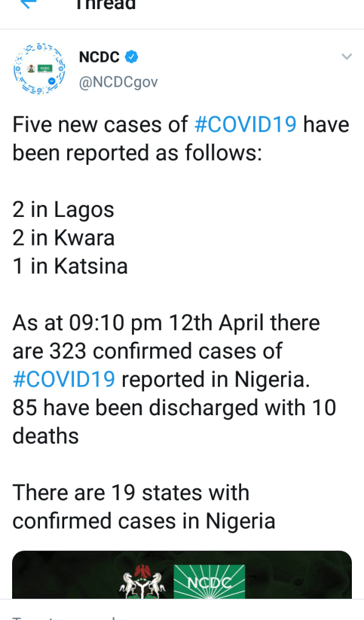The height and width of the screenshot is (620, 364).
Task: Open the #COVID19 hashtag before 'reported in Nigeria'
Action: (x=64, y=379)
